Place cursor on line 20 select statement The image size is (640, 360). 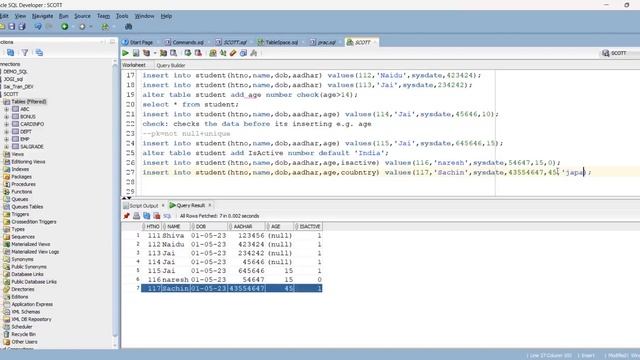190,104
